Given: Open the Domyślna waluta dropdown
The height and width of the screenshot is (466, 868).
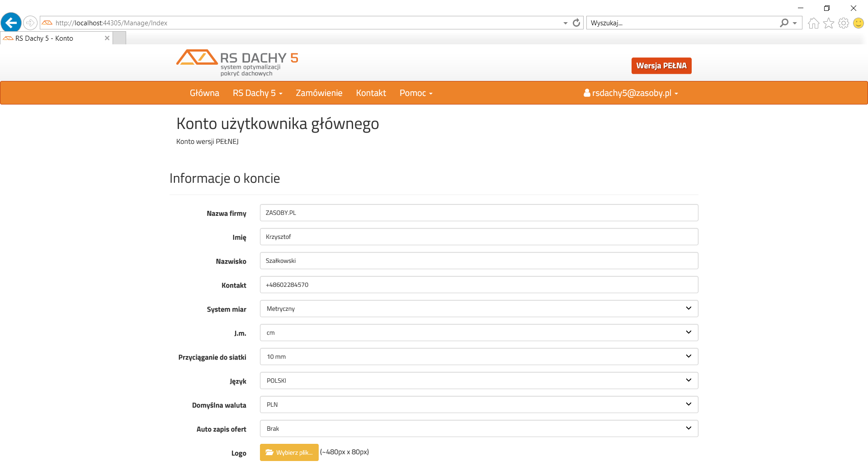Looking at the screenshot, I should 479,404.
